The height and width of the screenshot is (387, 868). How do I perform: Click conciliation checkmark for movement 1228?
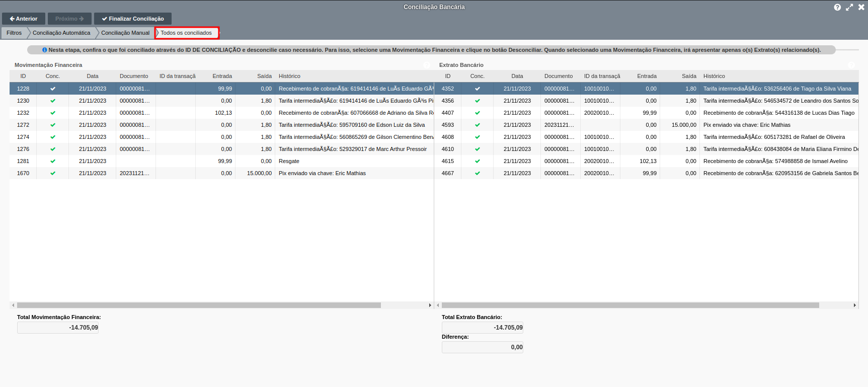pos(53,89)
